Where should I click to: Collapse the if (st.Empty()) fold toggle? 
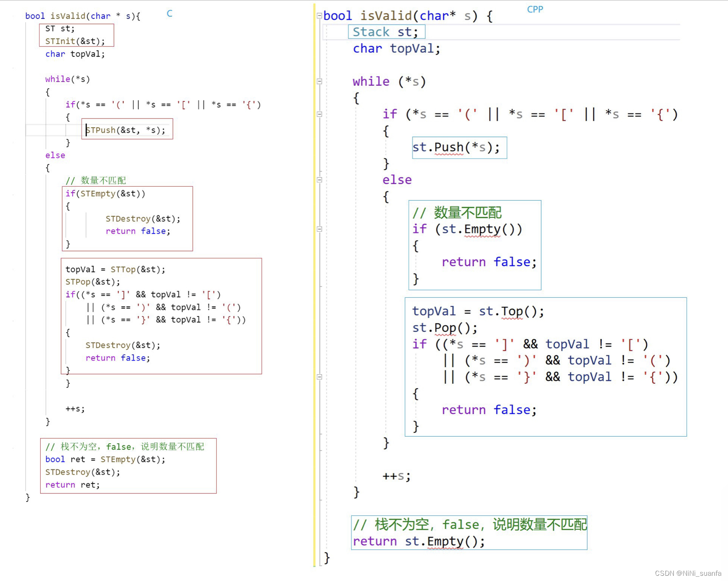[x=319, y=229]
